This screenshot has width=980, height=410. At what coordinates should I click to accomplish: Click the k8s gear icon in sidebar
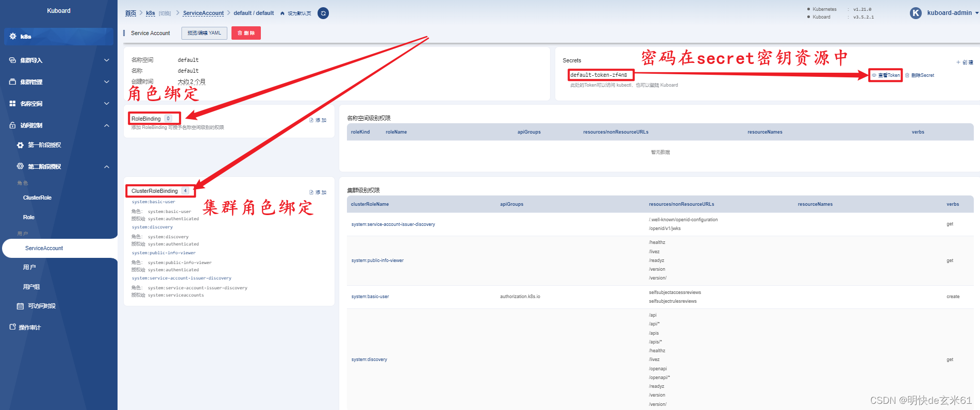coord(13,36)
